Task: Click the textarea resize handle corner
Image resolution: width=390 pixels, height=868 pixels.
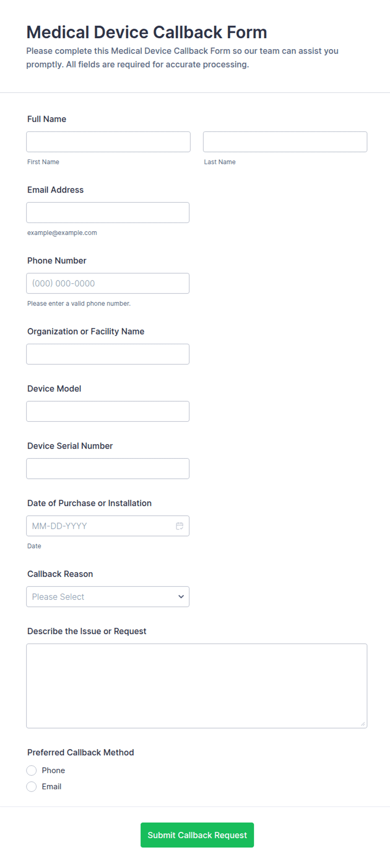Action: [363, 724]
